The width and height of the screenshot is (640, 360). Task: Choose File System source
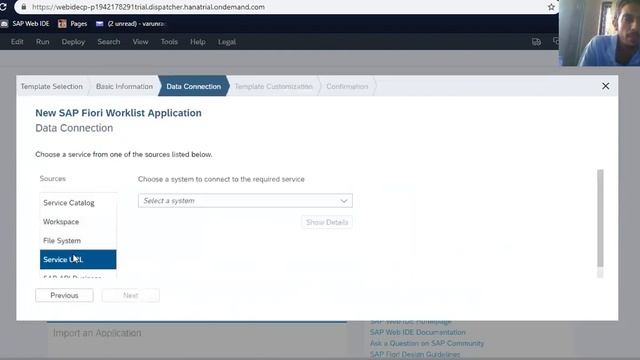78,241
